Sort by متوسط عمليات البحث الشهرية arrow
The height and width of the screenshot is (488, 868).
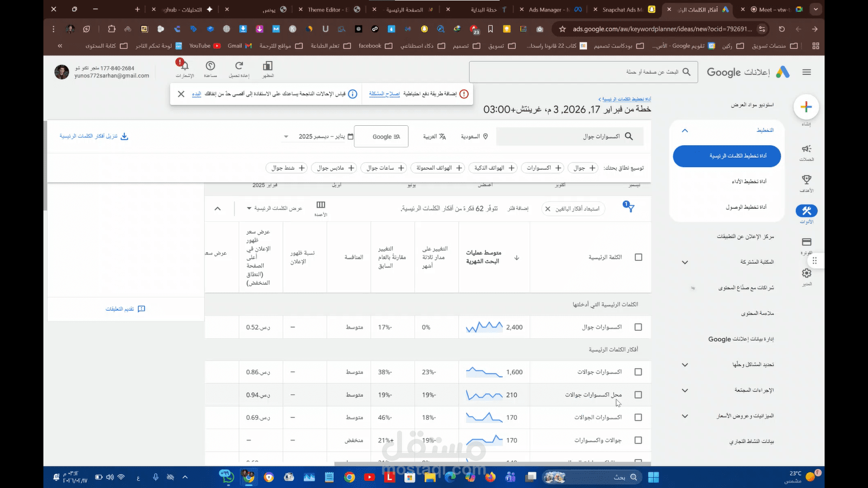click(516, 258)
